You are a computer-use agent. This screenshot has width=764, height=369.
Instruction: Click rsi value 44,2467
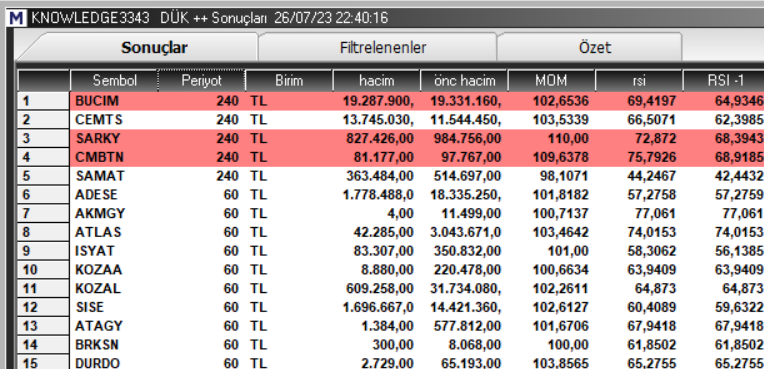point(651,176)
